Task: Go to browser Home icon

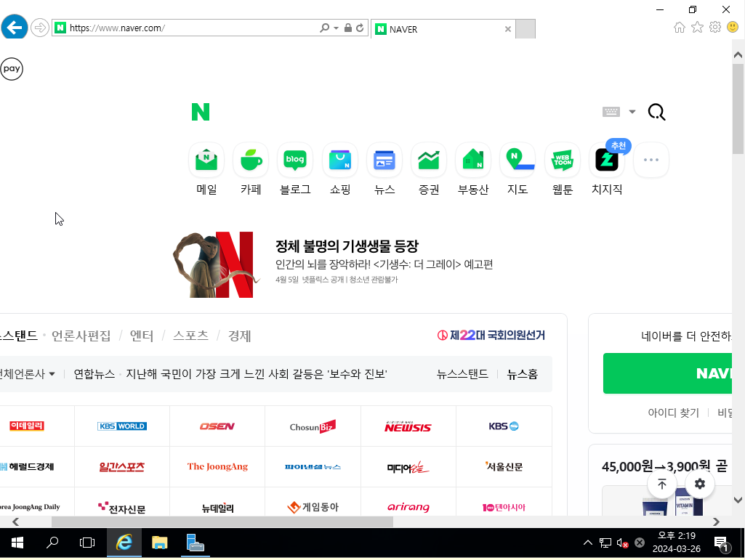Action: point(680,27)
